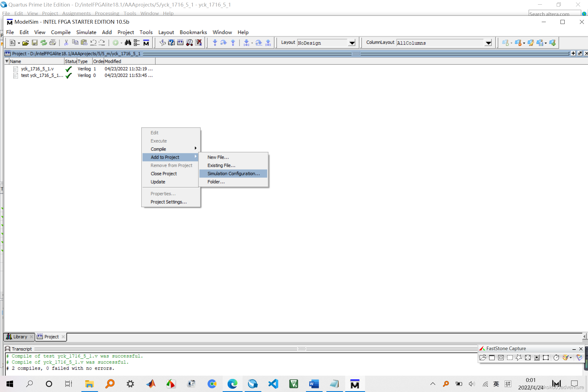
Task: Select file yck_1716_5_1.v in project list
Action: 37,69
